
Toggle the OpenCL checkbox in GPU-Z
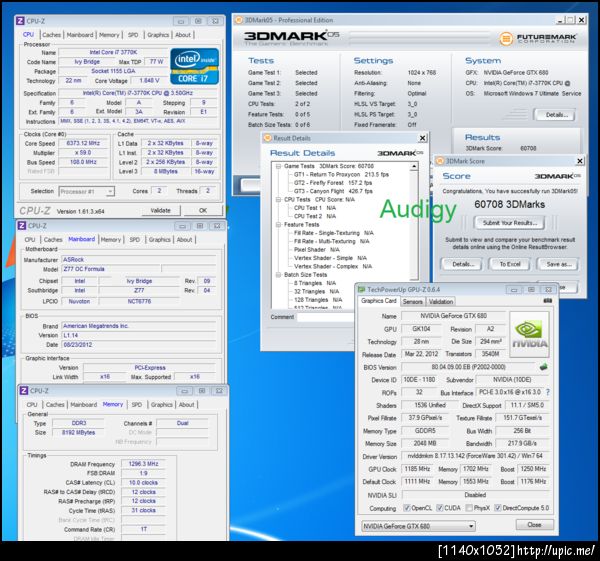[407, 508]
